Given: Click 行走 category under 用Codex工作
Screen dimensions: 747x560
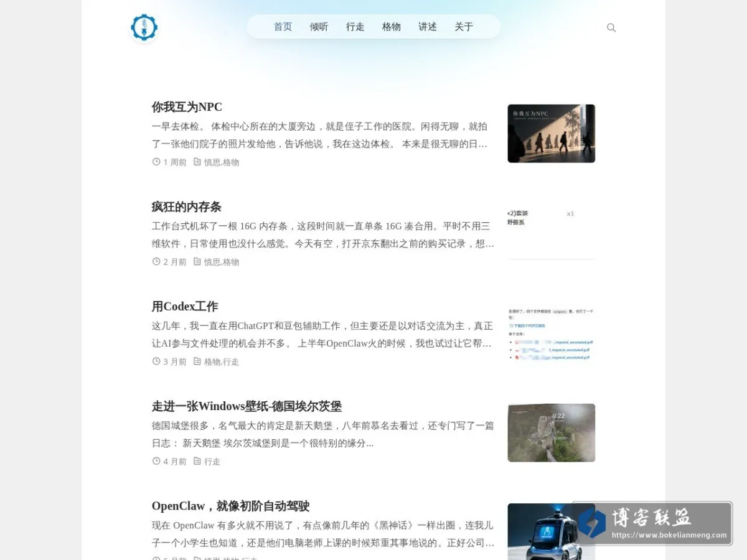Looking at the screenshot, I should (x=231, y=362).
